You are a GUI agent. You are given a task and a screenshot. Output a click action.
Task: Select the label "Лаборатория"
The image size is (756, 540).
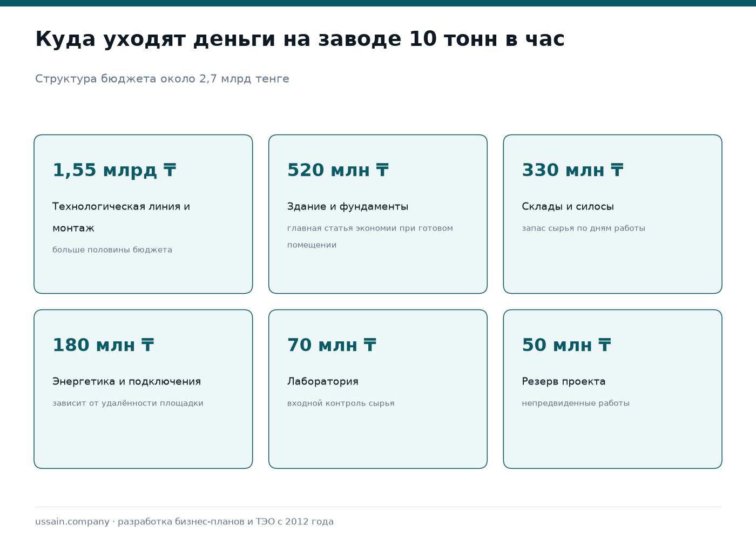(x=323, y=381)
